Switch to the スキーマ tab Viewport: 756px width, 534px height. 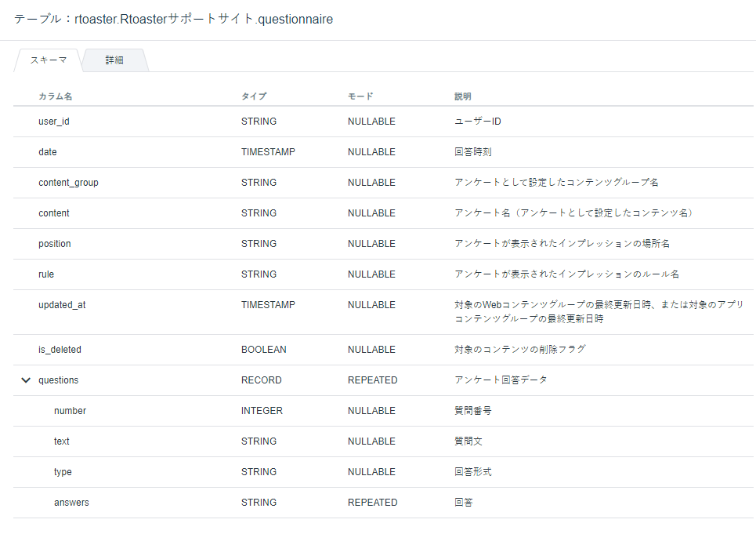[49, 60]
